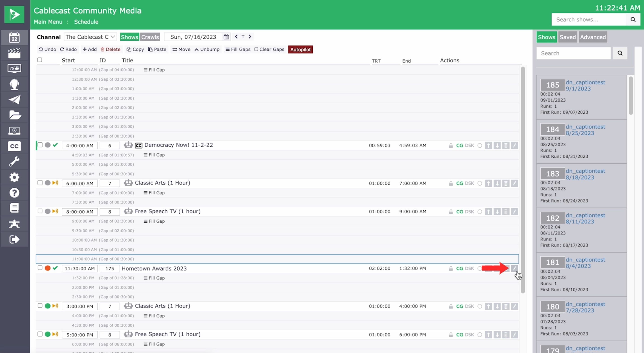This screenshot has height=353, width=644.
Task: Check the Free Speech TV 8:00 AM checkbox
Action: coord(40,211)
